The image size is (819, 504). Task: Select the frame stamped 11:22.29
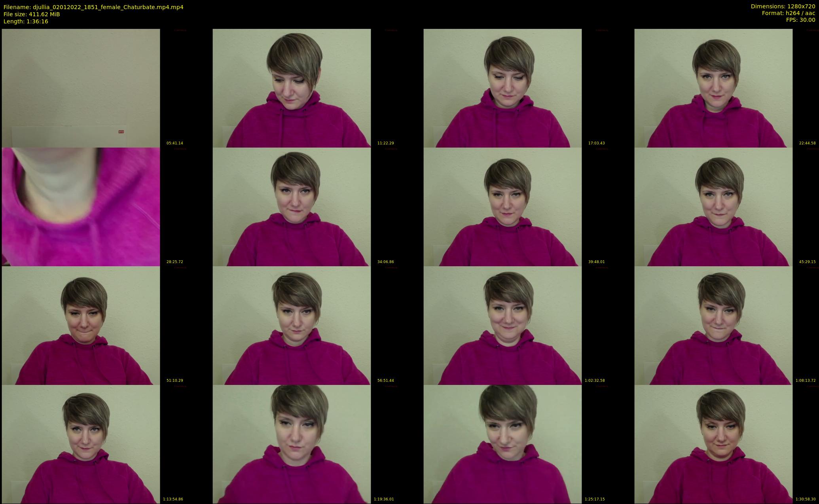click(292, 88)
